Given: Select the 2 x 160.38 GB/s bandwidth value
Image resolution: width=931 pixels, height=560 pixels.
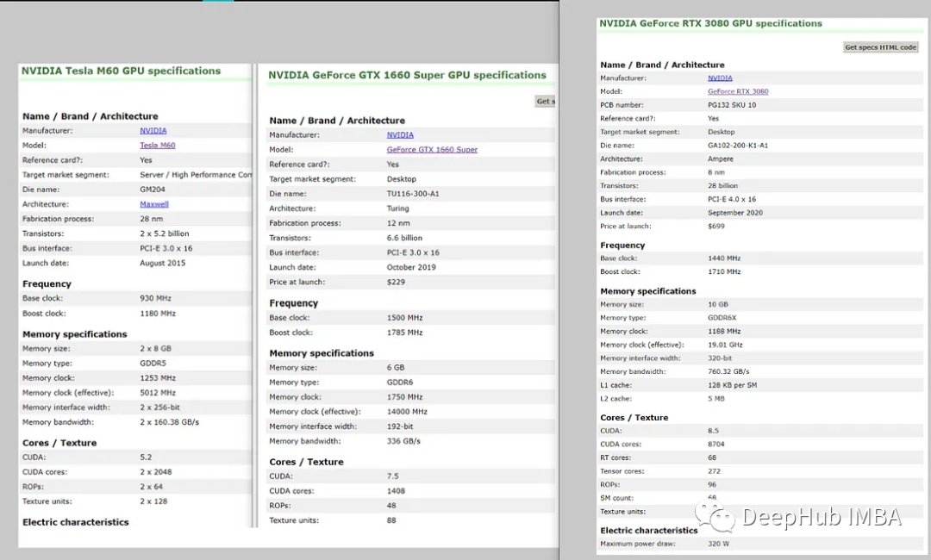Looking at the screenshot, I should 170,422.
